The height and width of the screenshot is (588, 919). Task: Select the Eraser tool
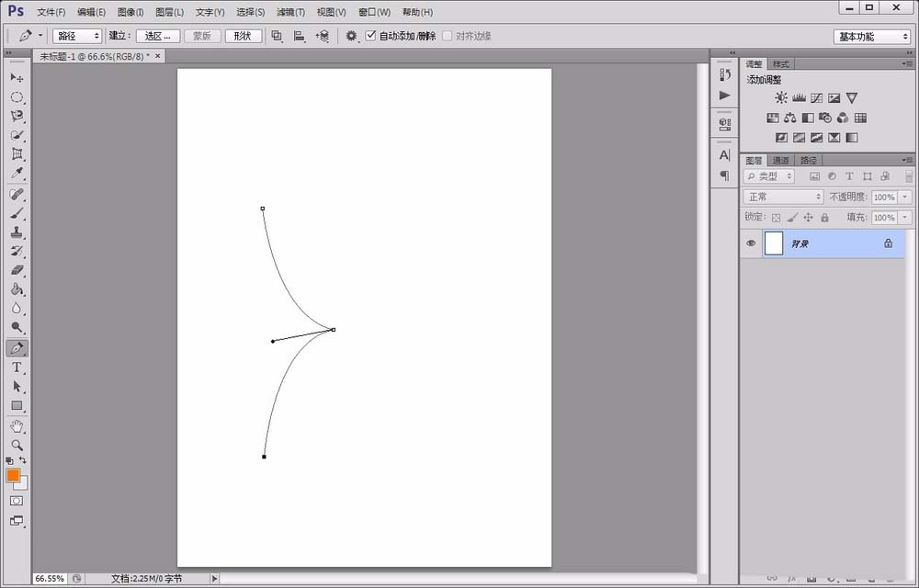[x=17, y=270]
